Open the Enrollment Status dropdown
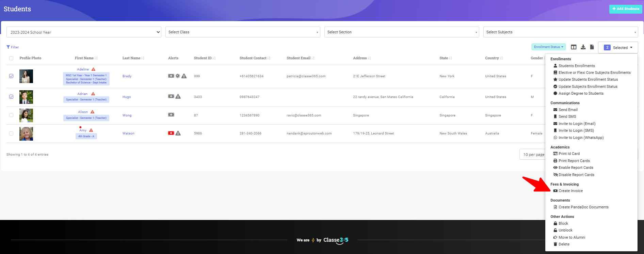The image size is (644, 254). 548,47
